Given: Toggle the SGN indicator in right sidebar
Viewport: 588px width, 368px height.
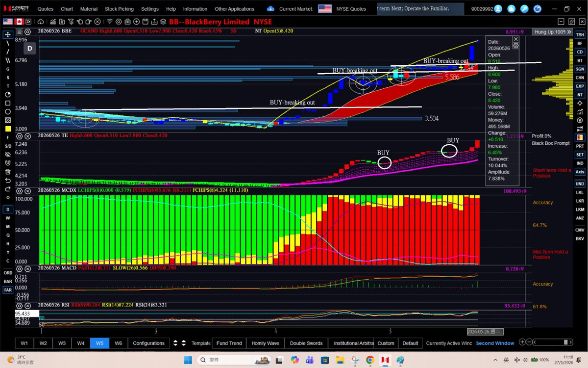Looking at the screenshot, I should pos(580,69).
